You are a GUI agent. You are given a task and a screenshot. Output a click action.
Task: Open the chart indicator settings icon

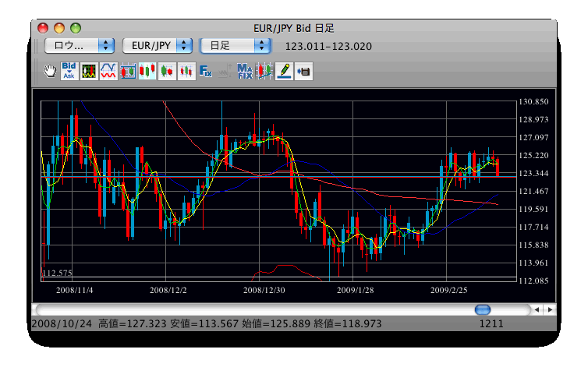coord(89,71)
